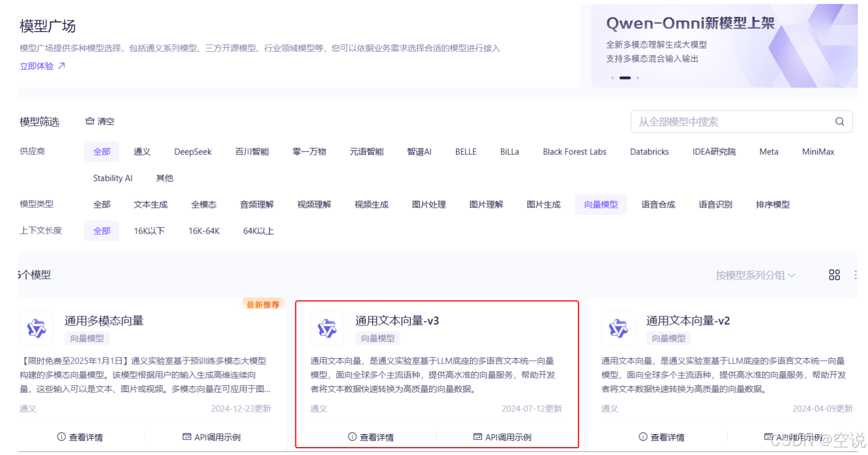Click the grid view icon
Image resolution: width=868 pixels, height=455 pixels.
[x=834, y=275]
